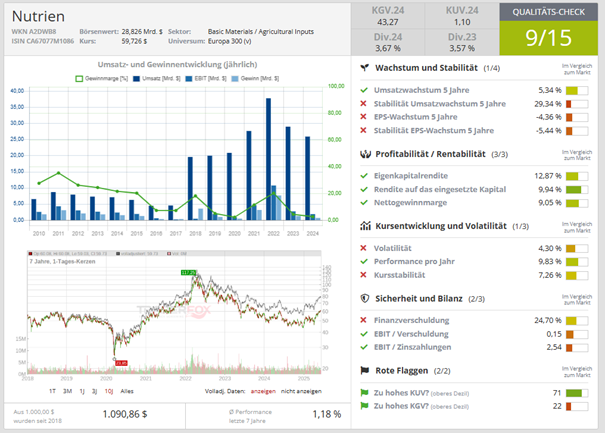Click the Rote Flaggen black flag icon
This screenshot has height=433, width=605.
click(365, 370)
